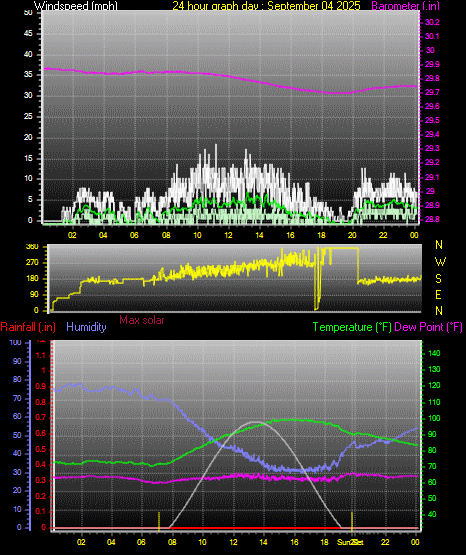Click the 'Windspeed (mph)' axis title
466x555 pixels.
(75, 6)
